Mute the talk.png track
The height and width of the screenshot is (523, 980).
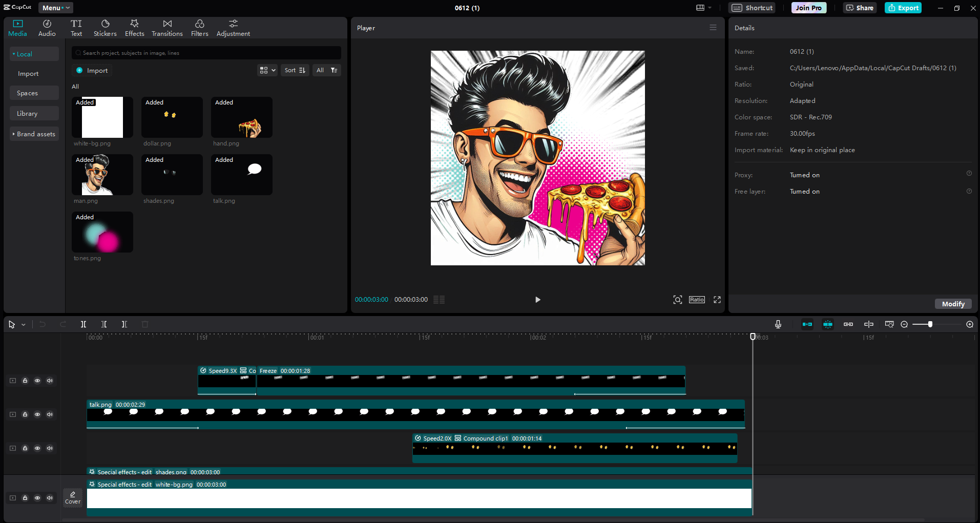tap(50, 414)
